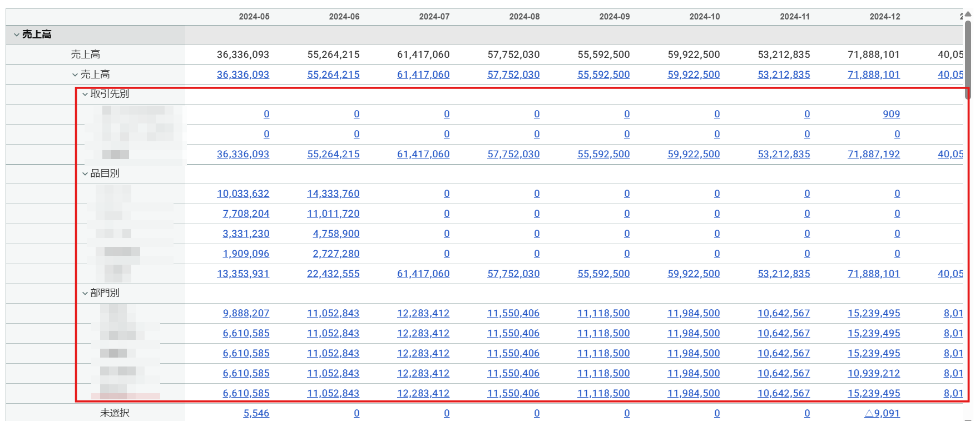This screenshot has width=980, height=421.
Task: Click the 2024-06 column header
Action: (344, 17)
